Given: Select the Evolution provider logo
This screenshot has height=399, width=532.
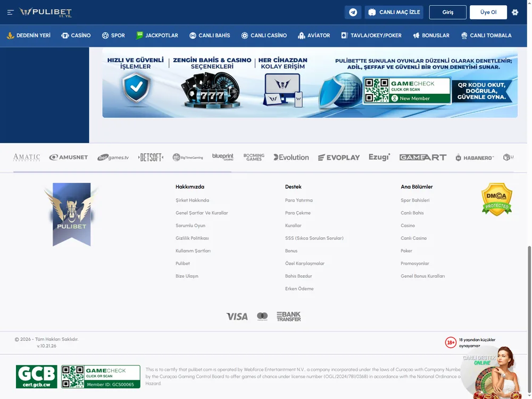Looking at the screenshot, I should click(x=292, y=157).
